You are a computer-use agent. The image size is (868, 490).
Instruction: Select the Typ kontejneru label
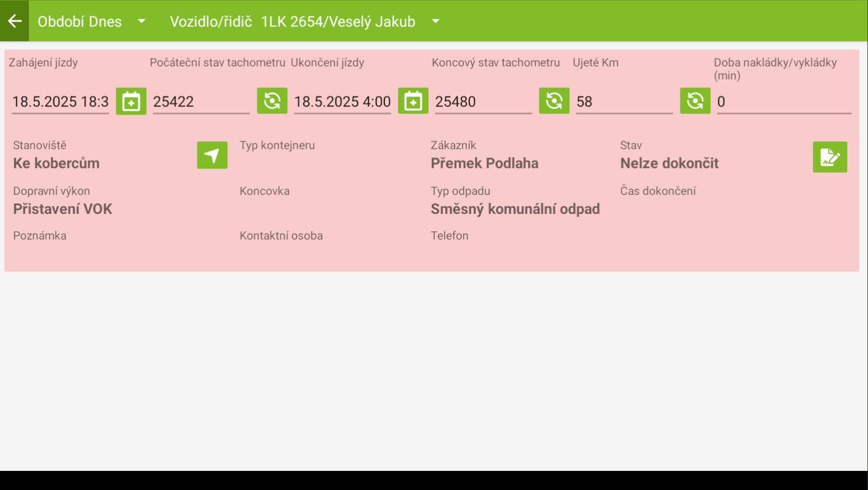pos(278,145)
